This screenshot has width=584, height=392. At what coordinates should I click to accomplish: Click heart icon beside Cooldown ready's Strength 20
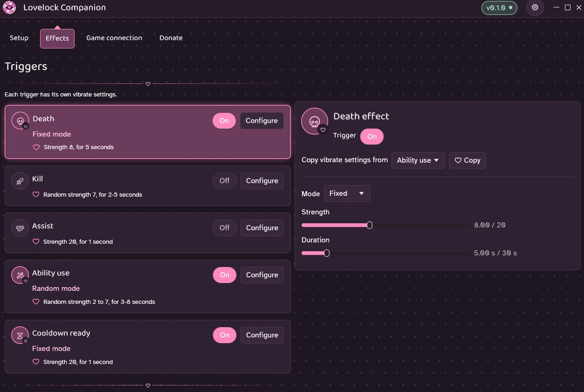(x=36, y=362)
